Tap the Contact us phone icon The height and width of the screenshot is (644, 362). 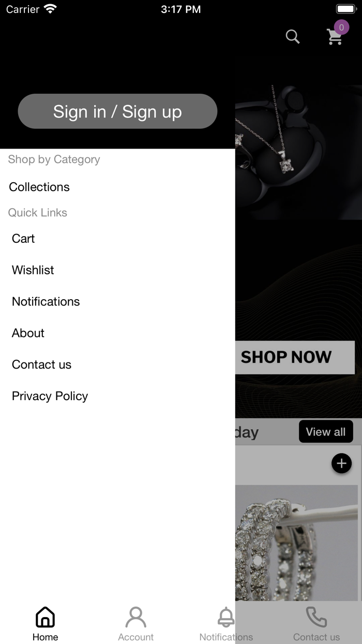[x=316, y=617]
